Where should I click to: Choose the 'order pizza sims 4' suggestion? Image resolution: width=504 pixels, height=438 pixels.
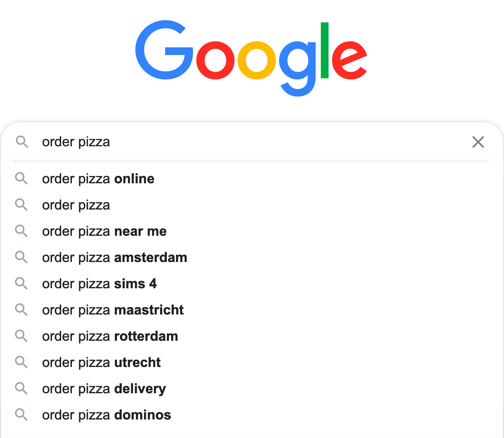coord(99,284)
